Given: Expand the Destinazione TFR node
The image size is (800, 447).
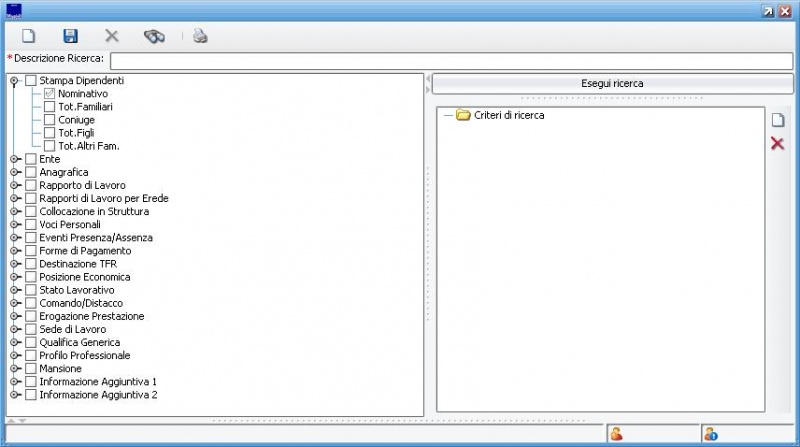Looking at the screenshot, I should [x=14, y=264].
